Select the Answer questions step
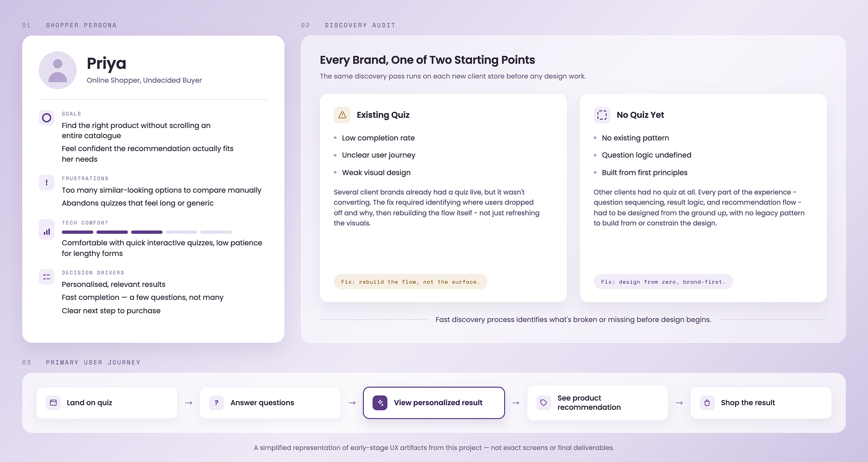 click(270, 403)
